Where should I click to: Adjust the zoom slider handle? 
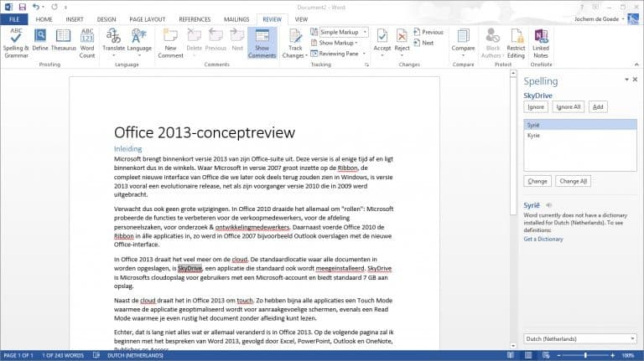tap(585, 355)
